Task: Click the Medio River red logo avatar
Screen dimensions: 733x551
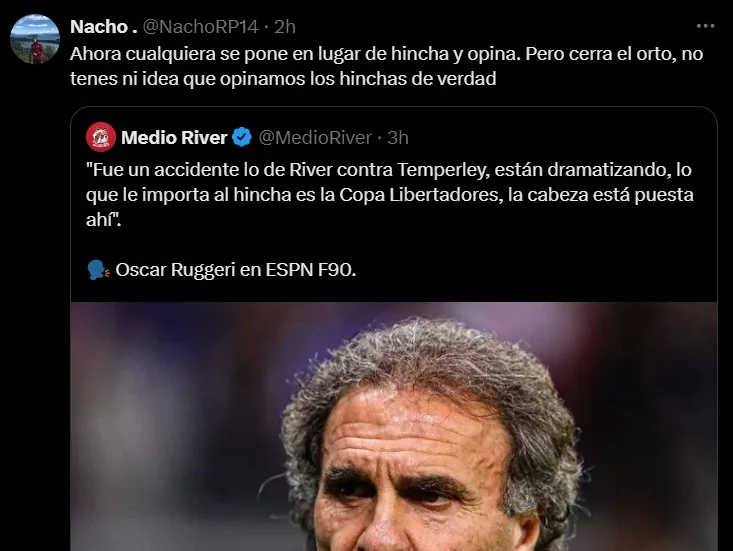Action: (x=101, y=137)
